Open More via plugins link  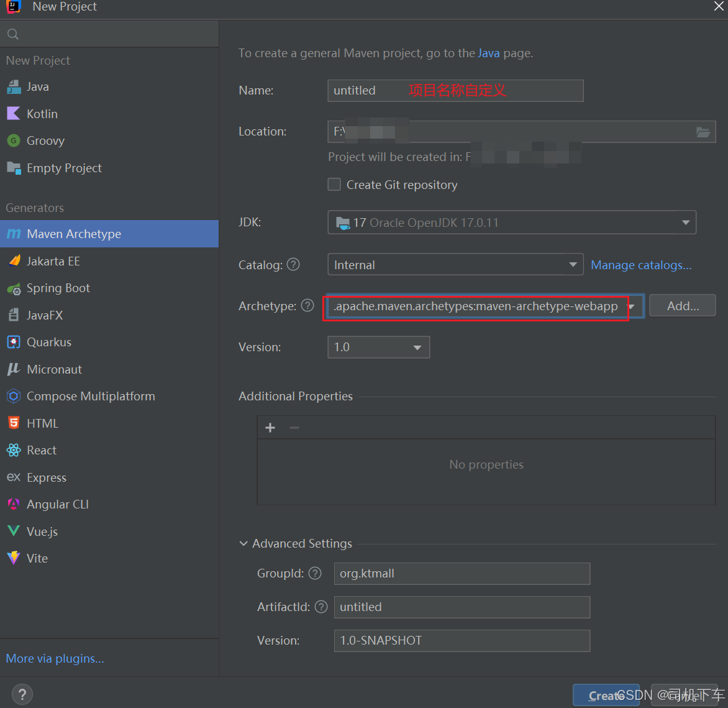55,658
